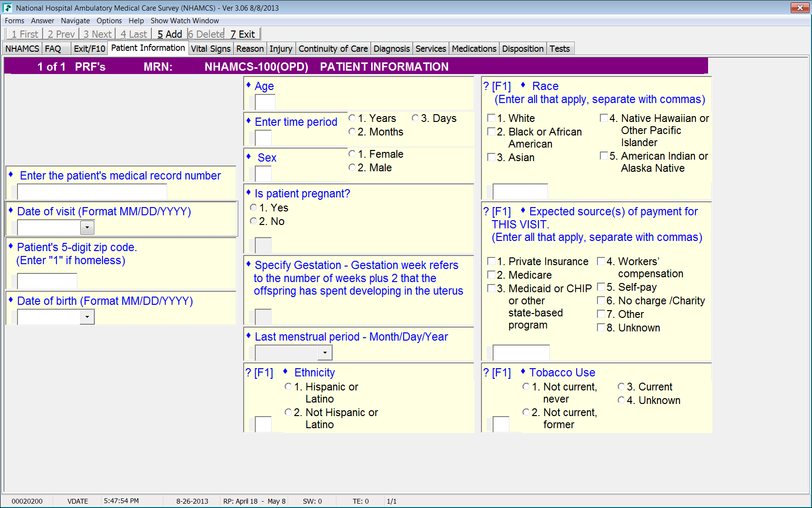Select the Female radio button
The height and width of the screenshot is (508, 812).
tap(352, 154)
